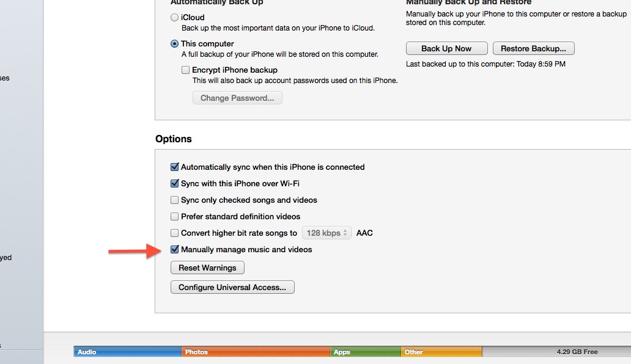Click the blue Audio storage segment
This screenshot has width=631, height=364.
pyautogui.click(x=128, y=352)
